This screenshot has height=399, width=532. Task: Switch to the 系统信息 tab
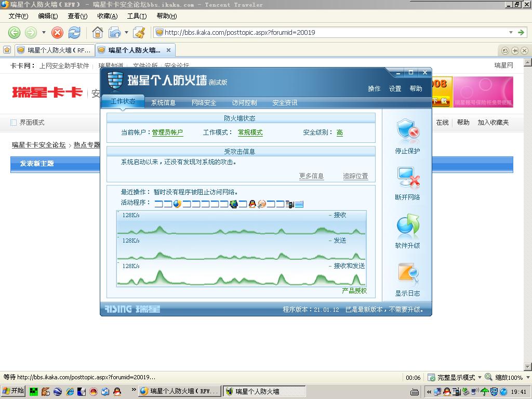click(x=163, y=103)
